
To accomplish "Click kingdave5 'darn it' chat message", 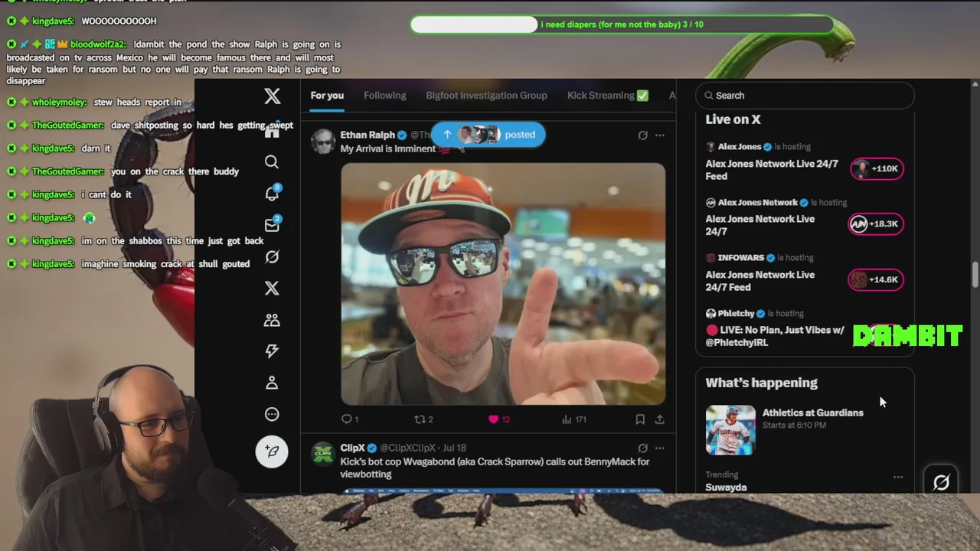I will pos(96,148).
